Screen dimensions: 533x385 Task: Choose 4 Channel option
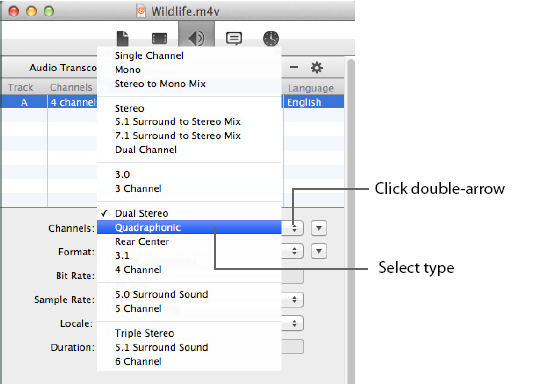pyautogui.click(x=189, y=269)
